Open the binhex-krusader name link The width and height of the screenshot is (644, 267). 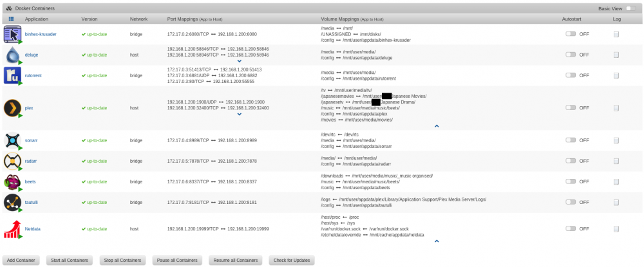[x=39, y=35]
